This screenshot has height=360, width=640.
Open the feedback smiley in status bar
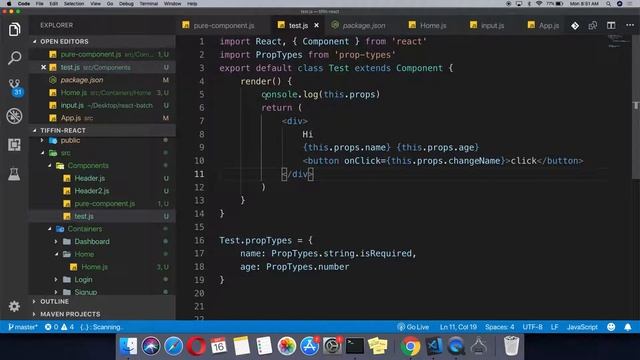tap(611, 327)
